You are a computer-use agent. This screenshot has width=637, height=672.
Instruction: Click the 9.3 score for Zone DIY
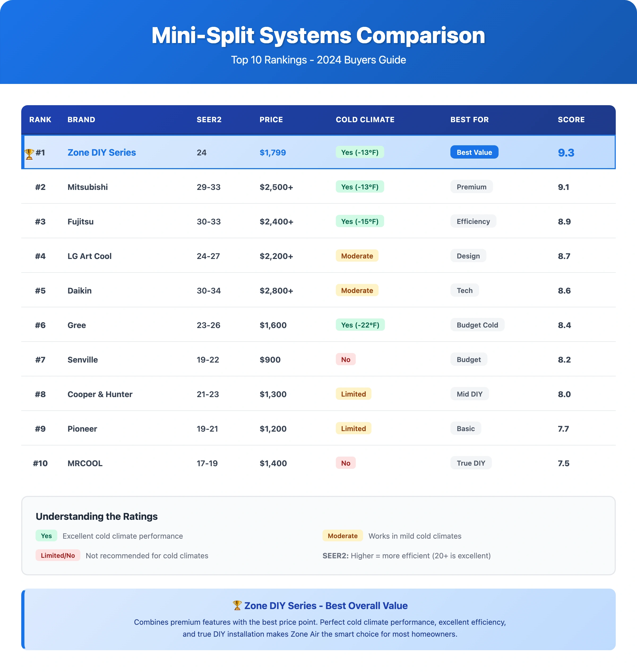click(566, 153)
